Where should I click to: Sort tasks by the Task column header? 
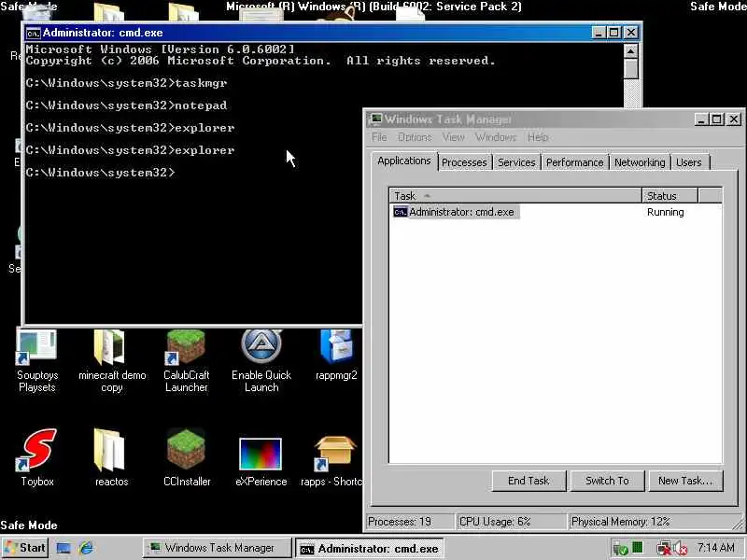tap(515, 196)
